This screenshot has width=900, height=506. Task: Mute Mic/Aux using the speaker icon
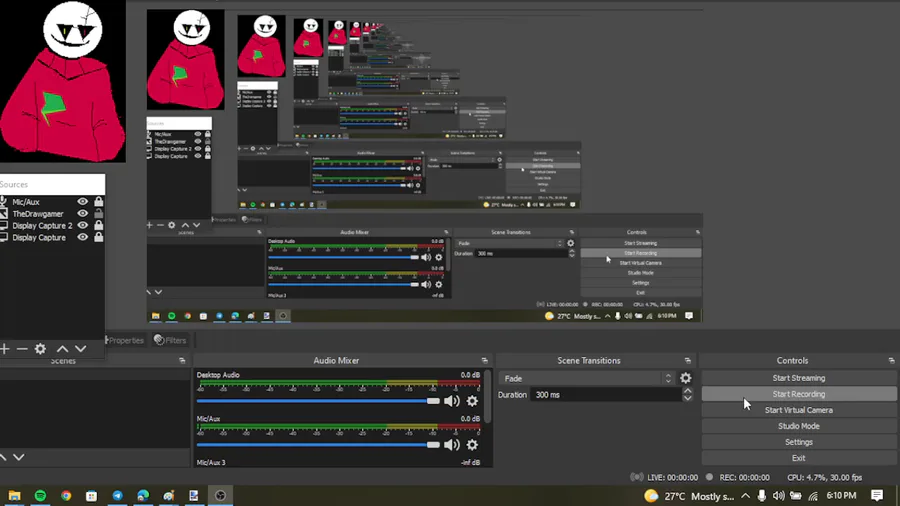[452, 445]
